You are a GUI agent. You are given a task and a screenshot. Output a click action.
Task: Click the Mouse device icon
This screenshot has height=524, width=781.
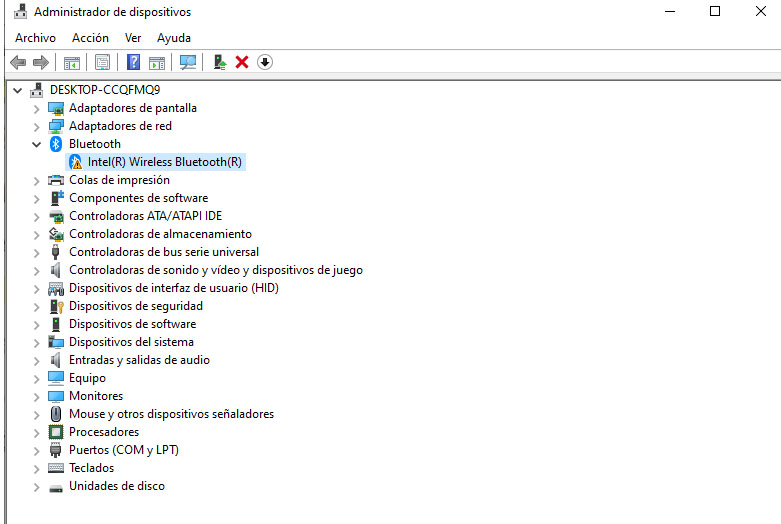(x=56, y=414)
